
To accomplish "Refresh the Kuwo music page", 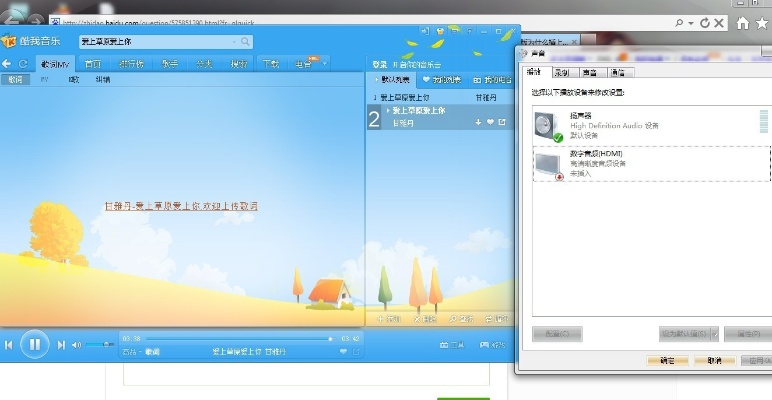I will click(x=22, y=64).
